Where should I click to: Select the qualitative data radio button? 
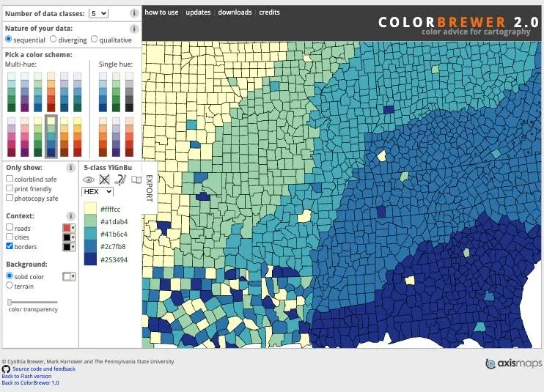95,39
